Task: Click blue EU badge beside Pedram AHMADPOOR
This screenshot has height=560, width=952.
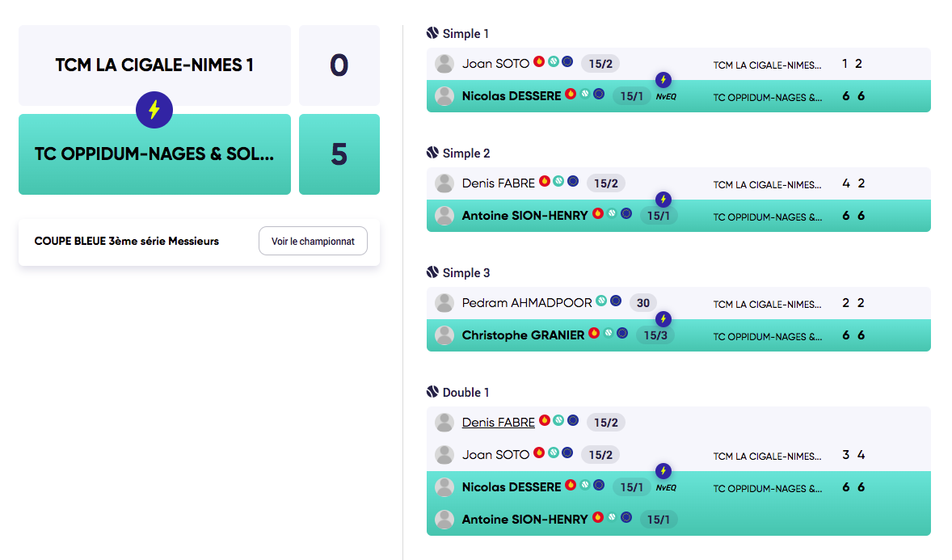Action: pyautogui.click(x=616, y=301)
